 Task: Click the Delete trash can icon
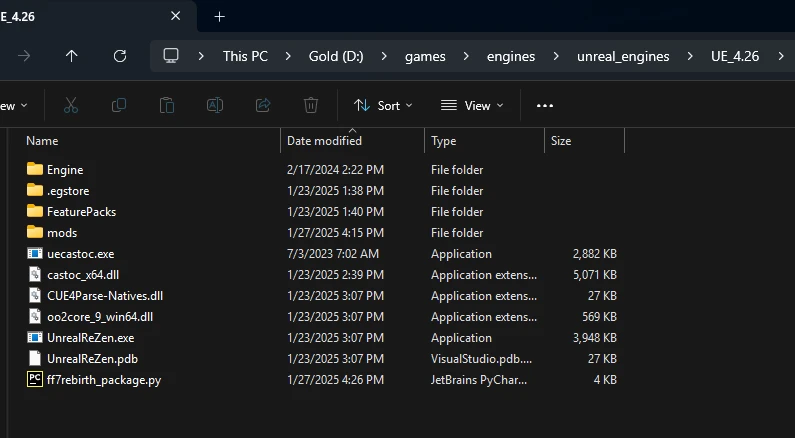click(x=311, y=105)
